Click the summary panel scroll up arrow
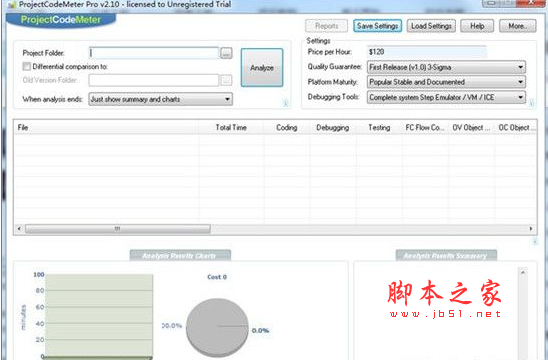Screen dimensions: 548x360 523,272
